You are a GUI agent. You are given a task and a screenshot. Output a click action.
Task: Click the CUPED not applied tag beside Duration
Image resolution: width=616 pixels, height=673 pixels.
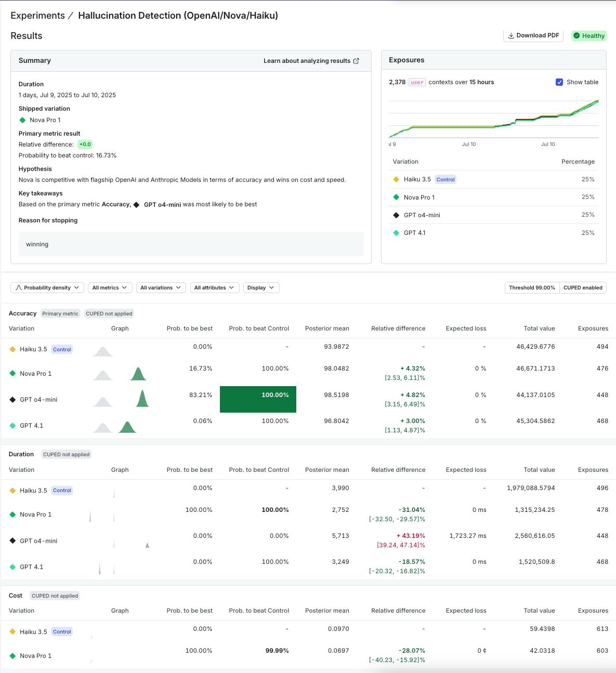[66, 454]
